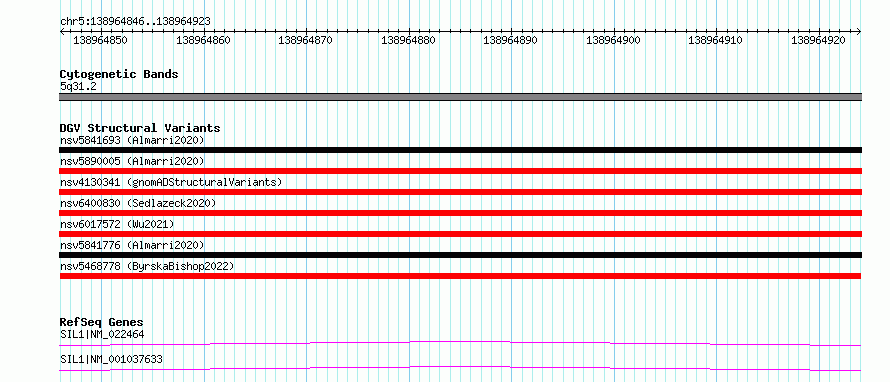890x382 pixels.
Task: Open variant nsv6017572 (Wu2021) label
Action: point(117,224)
